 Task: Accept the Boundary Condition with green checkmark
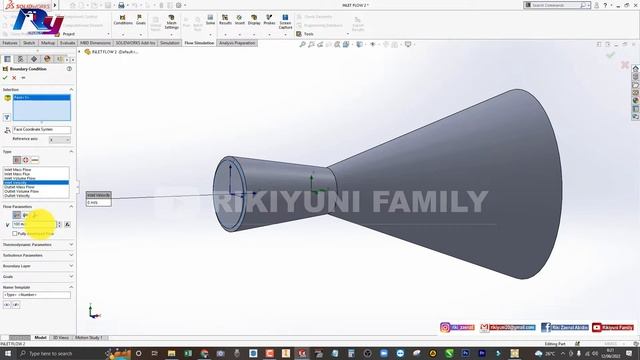(5, 78)
